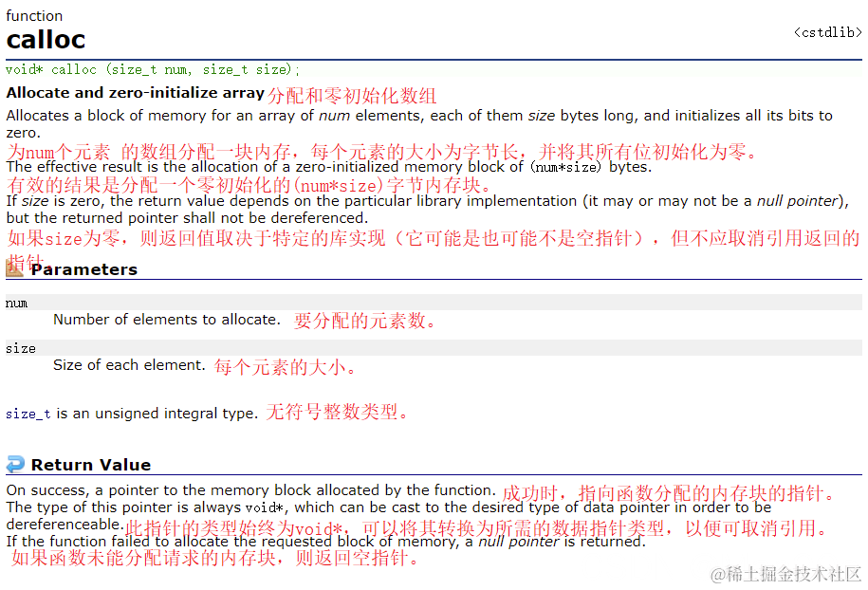Click 'On success, a pointer to the memory' sentence
The height and width of the screenshot is (590, 868).
click(249, 490)
